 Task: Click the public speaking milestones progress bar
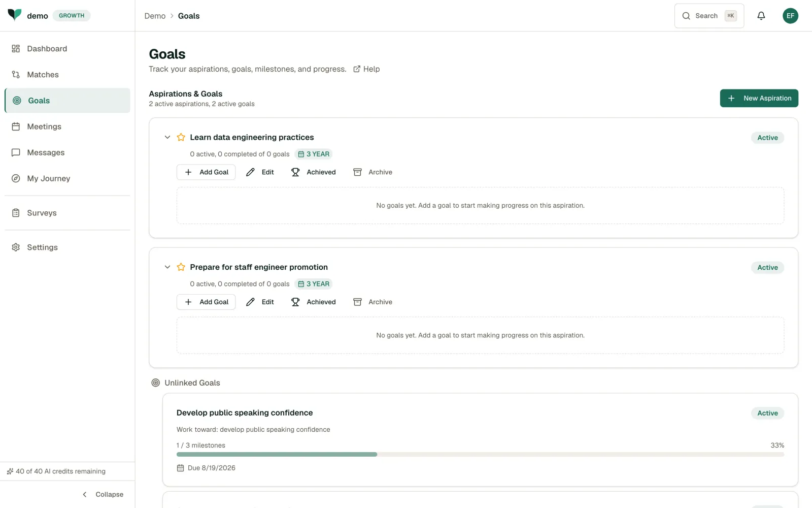click(x=480, y=454)
